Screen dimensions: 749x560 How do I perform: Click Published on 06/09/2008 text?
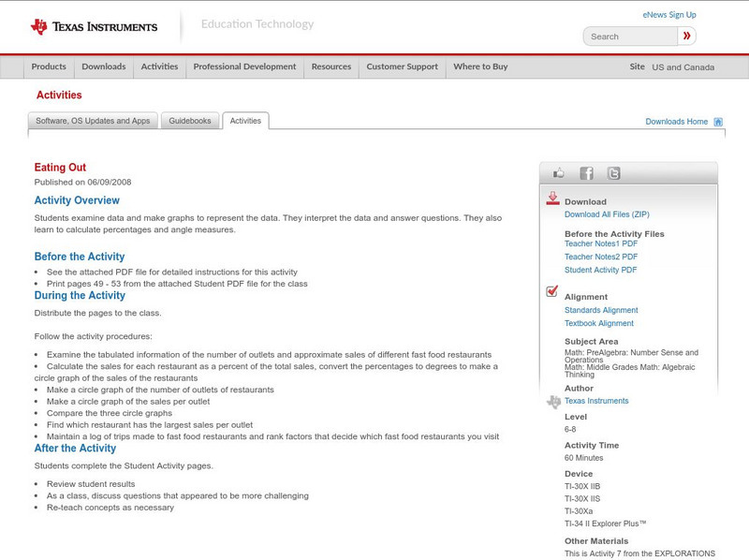click(x=82, y=182)
